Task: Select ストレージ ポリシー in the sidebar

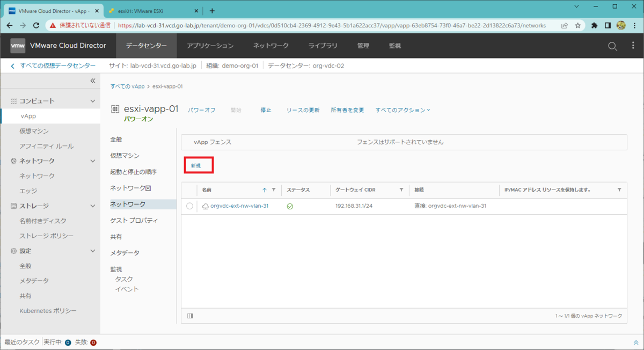Action: point(47,236)
